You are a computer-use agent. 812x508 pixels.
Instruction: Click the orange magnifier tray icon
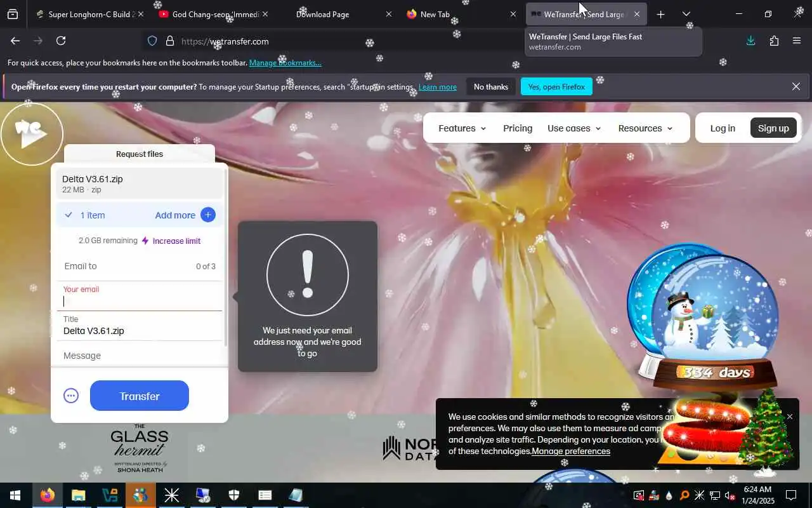point(684,496)
